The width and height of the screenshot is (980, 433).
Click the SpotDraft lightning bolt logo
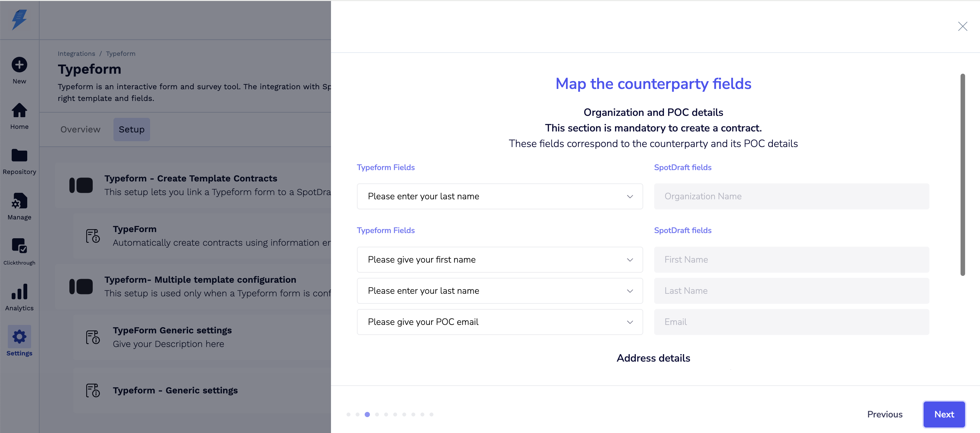coord(19,19)
